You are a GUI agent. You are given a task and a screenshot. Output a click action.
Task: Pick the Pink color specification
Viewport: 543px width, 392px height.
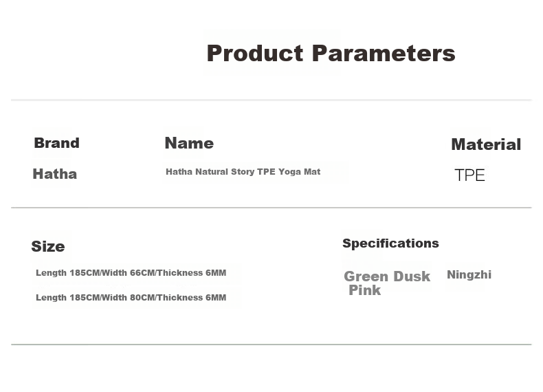pyautogui.click(x=365, y=290)
